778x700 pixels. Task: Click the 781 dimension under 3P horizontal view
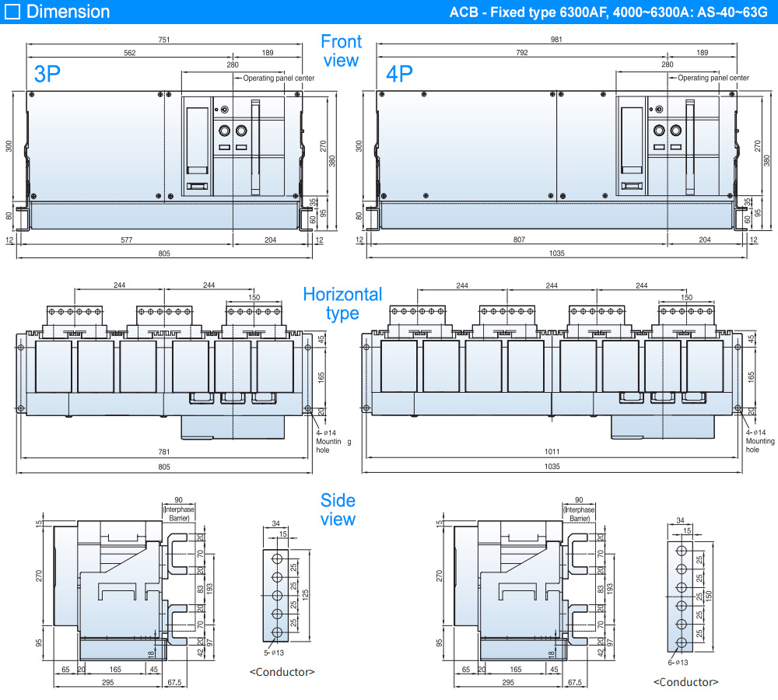click(164, 453)
